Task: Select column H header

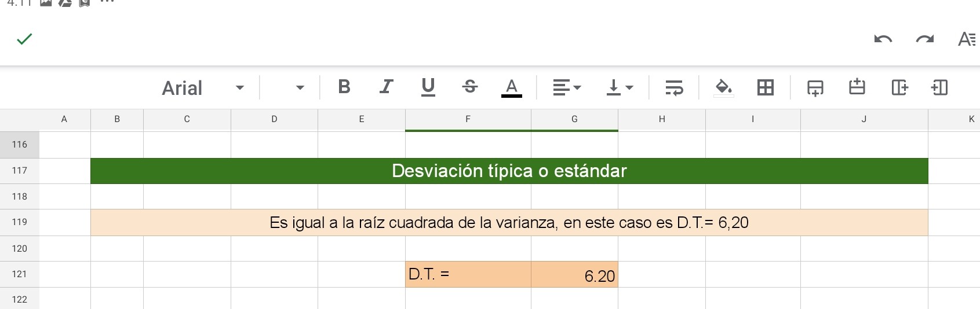Action: 661,119
